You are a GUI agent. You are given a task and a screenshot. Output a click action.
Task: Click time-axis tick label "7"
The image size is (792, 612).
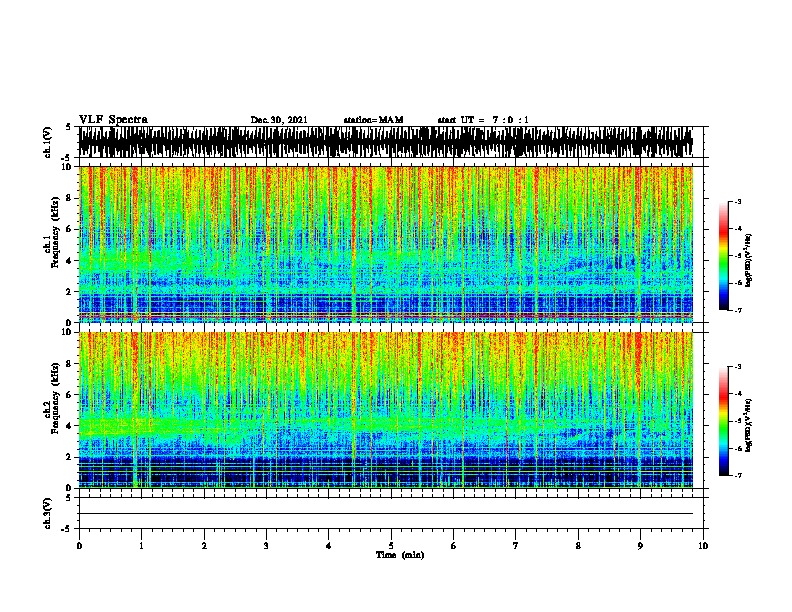pyautogui.click(x=516, y=546)
